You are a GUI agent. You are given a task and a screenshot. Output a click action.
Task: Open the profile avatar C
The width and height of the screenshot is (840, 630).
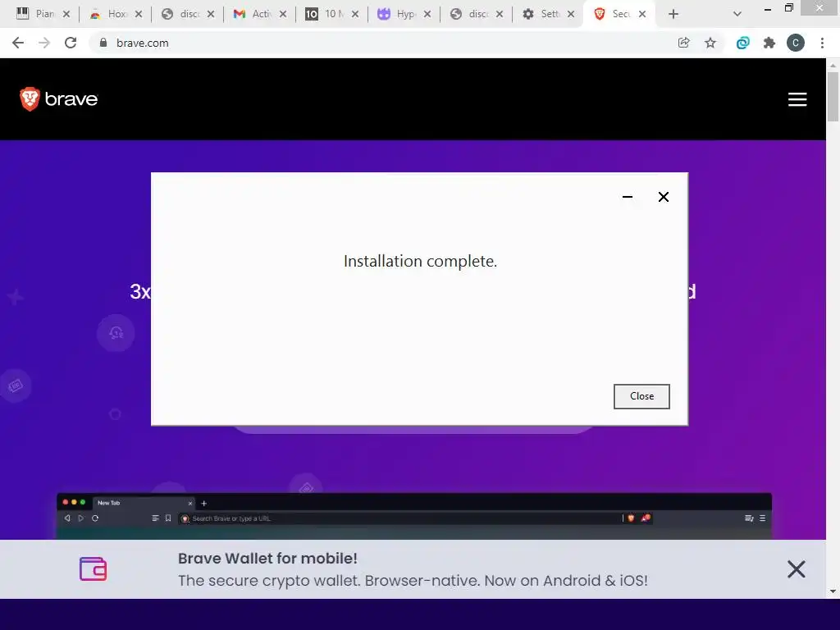pos(796,43)
